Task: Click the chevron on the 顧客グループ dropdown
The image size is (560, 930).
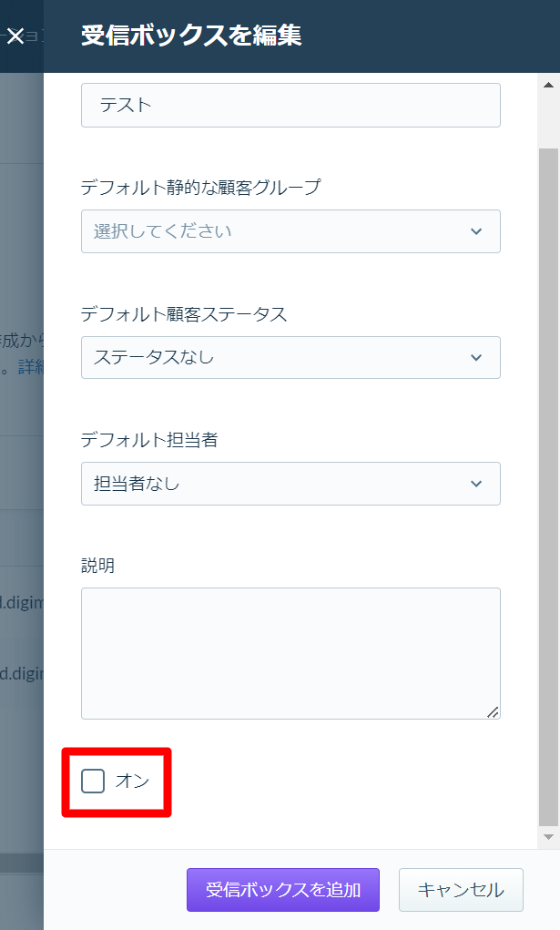Action: pos(476,231)
